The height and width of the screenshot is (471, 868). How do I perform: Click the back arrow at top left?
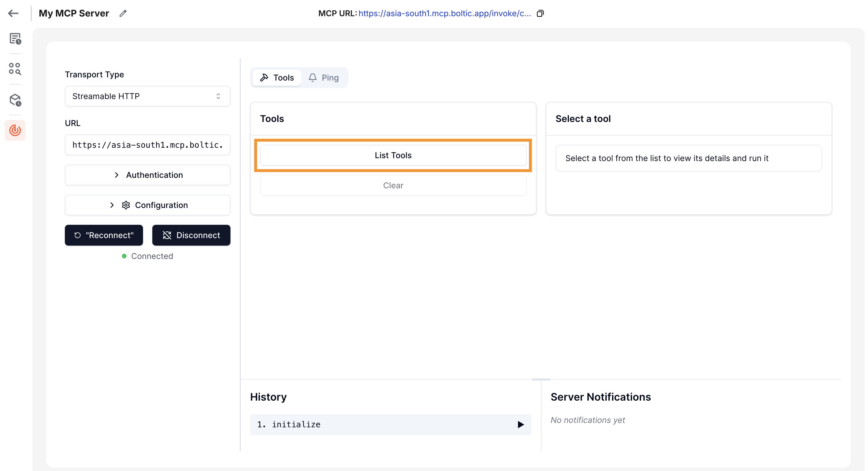[13, 13]
